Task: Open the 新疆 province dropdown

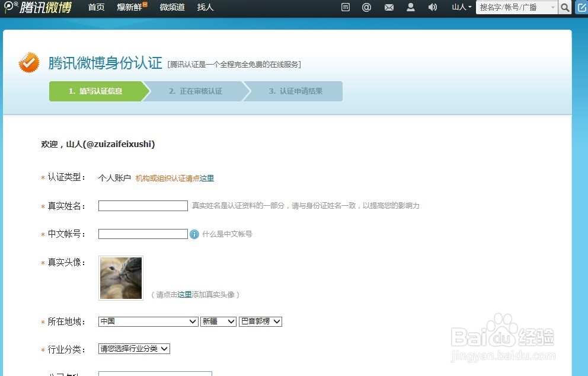Action: coord(218,321)
